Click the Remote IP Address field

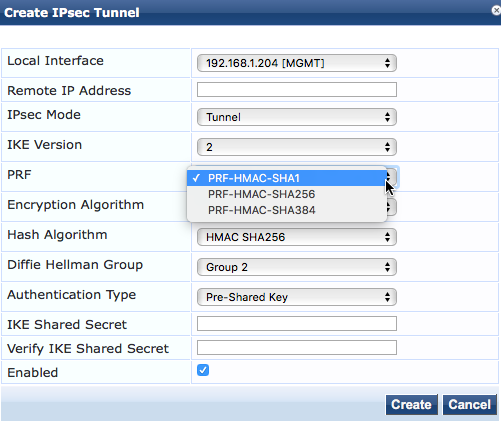pos(297,90)
